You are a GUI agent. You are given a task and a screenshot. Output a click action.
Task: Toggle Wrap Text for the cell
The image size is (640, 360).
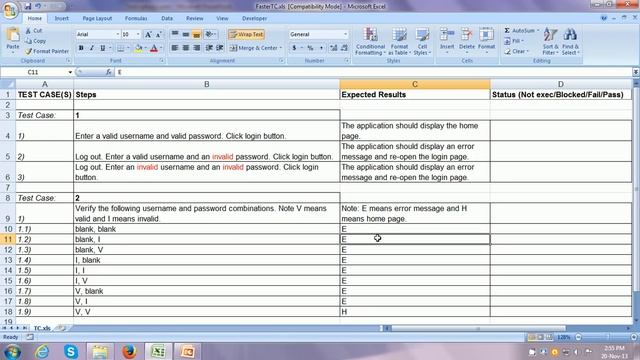tap(247, 35)
